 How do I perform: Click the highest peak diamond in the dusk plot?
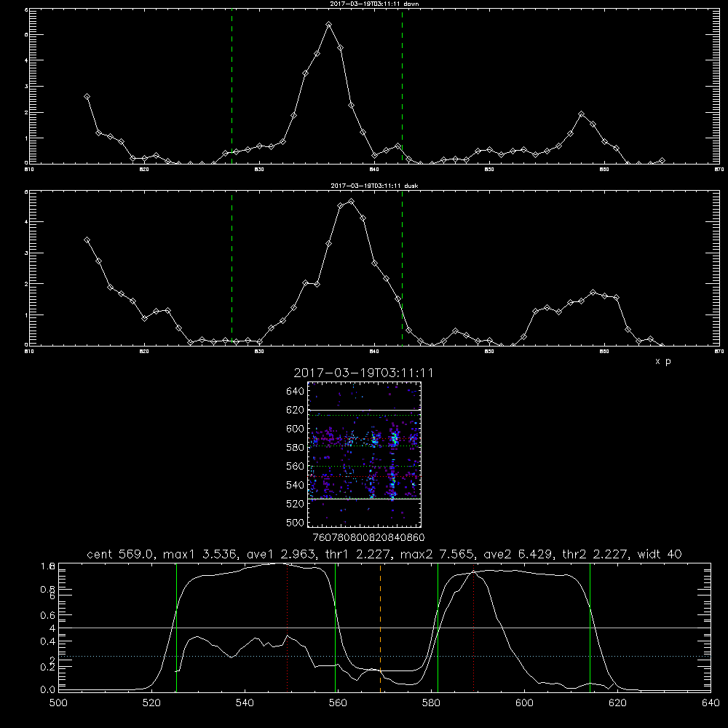[352, 202]
